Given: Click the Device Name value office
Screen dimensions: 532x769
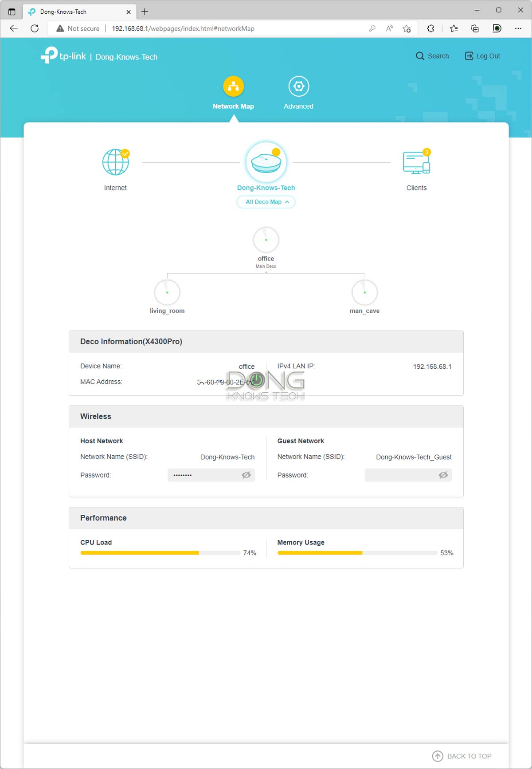Looking at the screenshot, I should (x=246, y=367).
